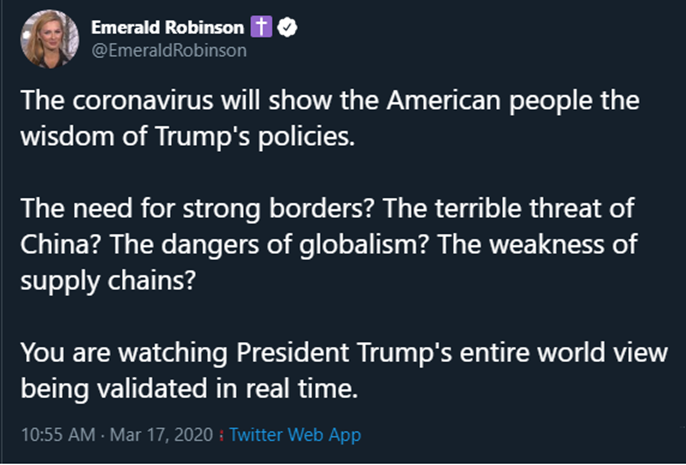This screenshot has width=686, height=465.
Task: Click the white verified checkmark badge
Action: 287,27
